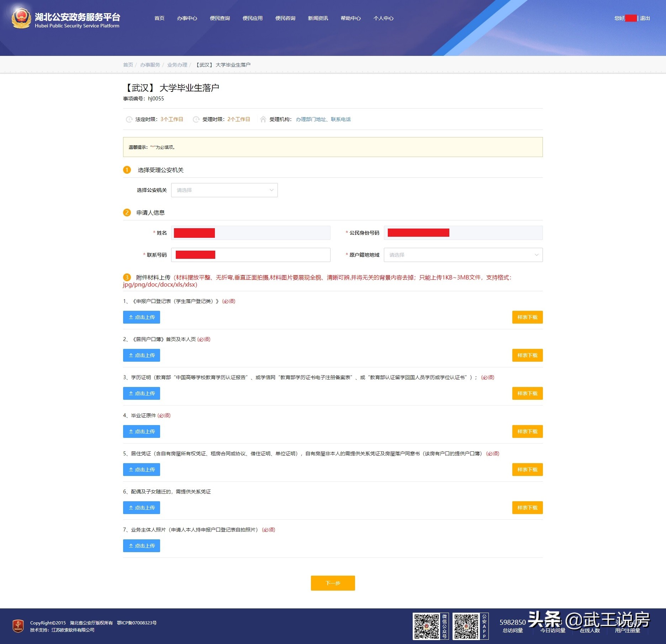Download sample for 配偶及子女随迁 item
Viewport: 666px width, 644px height.
528,508
